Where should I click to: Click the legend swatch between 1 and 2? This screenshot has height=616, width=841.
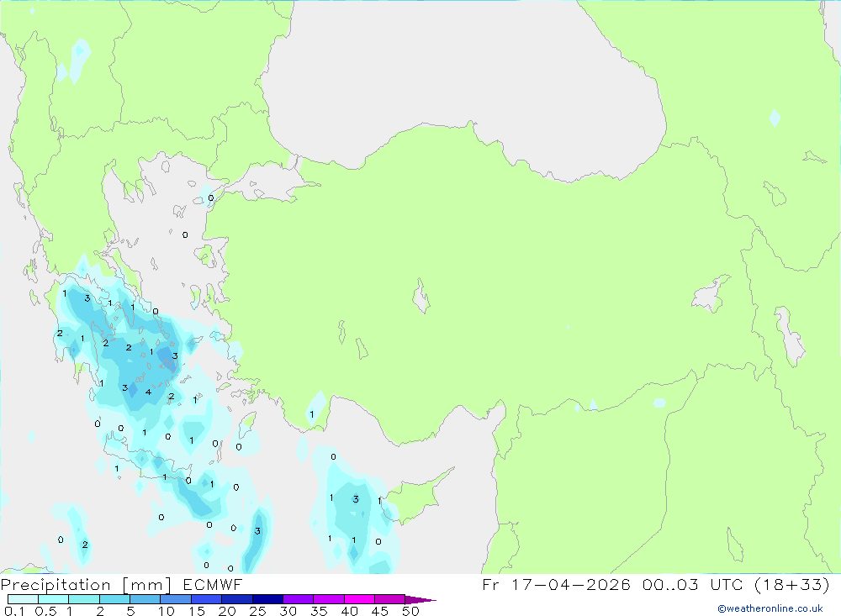tap(84, 599)
